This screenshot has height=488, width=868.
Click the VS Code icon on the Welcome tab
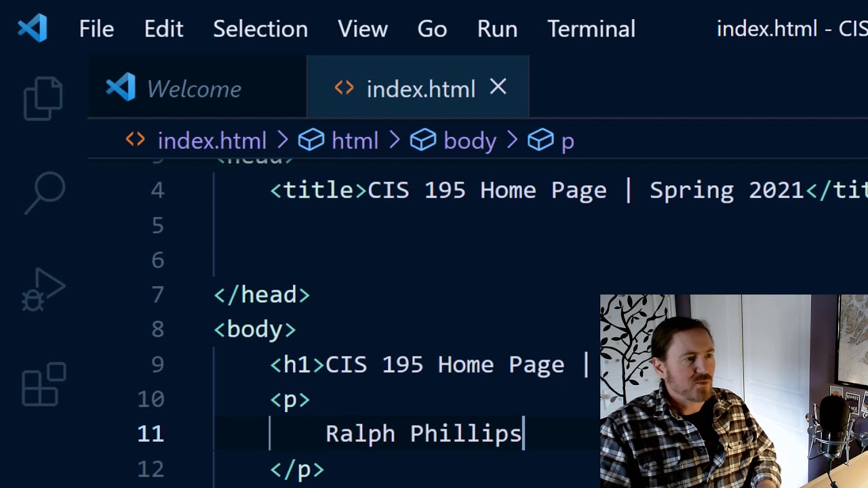coord(121,88)
